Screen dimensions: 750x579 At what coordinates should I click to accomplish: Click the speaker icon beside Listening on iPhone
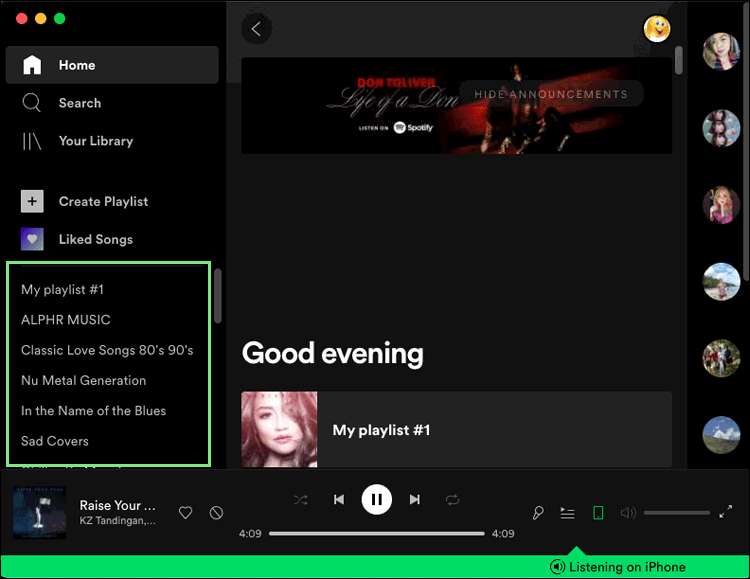pyautogui.click(x=557, y=567)
